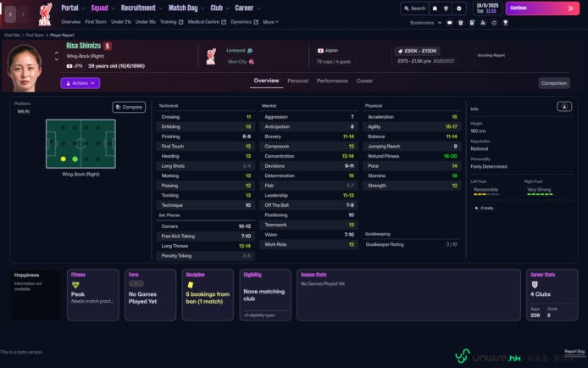Click the green position dot on pitch
The width and height of the screenshot is (588, 368).
[x=75, y=159]
